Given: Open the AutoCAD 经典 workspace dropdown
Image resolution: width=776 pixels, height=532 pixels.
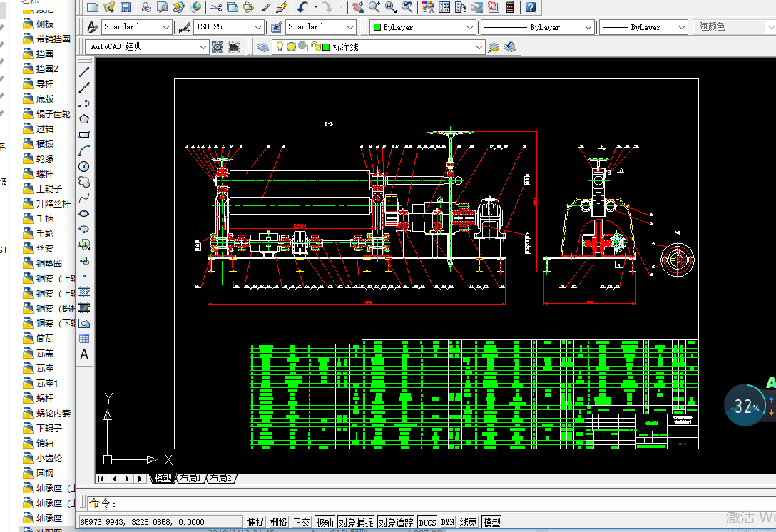Looking at the screenshot, I should pyautogui.click(x=204, y=47).
